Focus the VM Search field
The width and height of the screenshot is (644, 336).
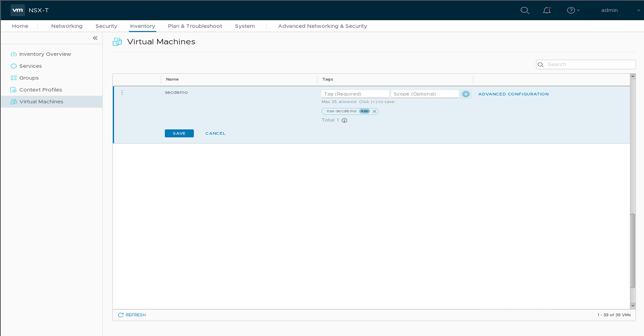[x=586, y=64]
